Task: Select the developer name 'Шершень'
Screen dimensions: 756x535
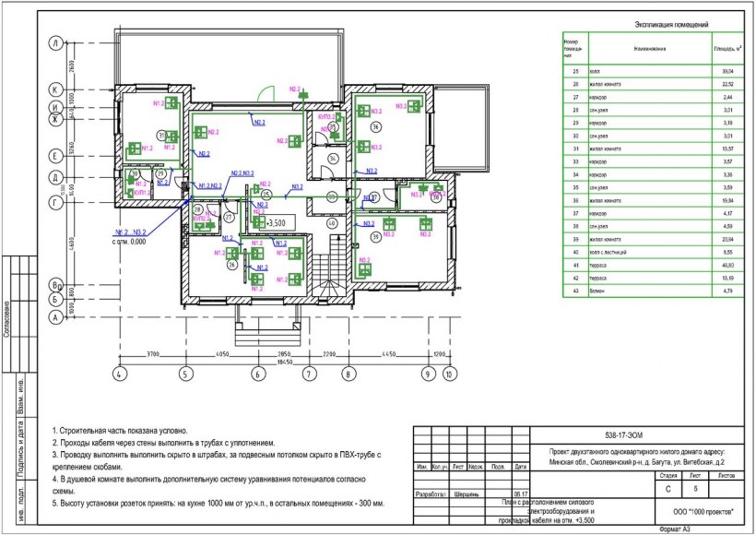Action: coord(467,493)
